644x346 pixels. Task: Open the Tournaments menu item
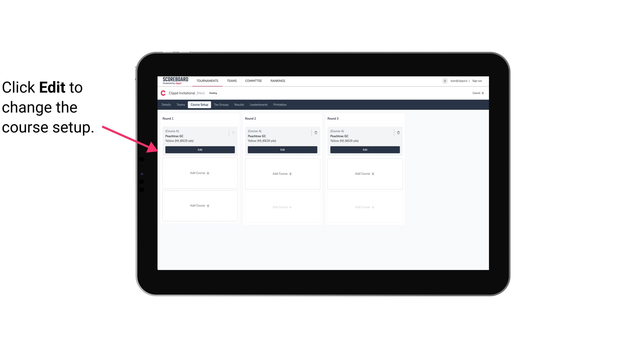tap(208, 80)
